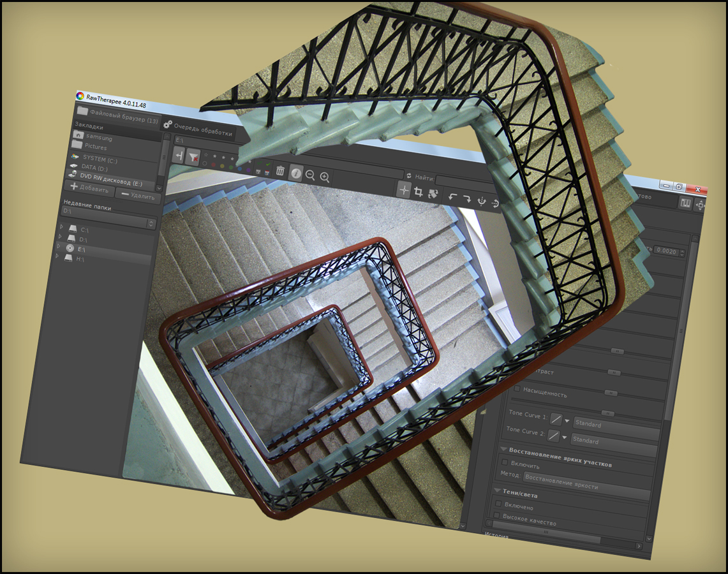This screenshot has height=574, width=728.
Task: Tick the checkbox beside Насыщенность
Action: (517, 388)
